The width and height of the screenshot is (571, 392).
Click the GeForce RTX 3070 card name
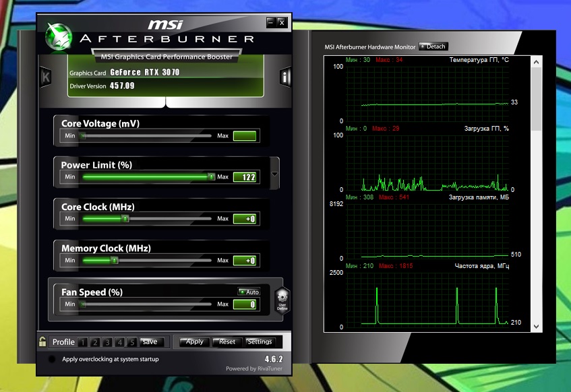click(x=144, y=73)
